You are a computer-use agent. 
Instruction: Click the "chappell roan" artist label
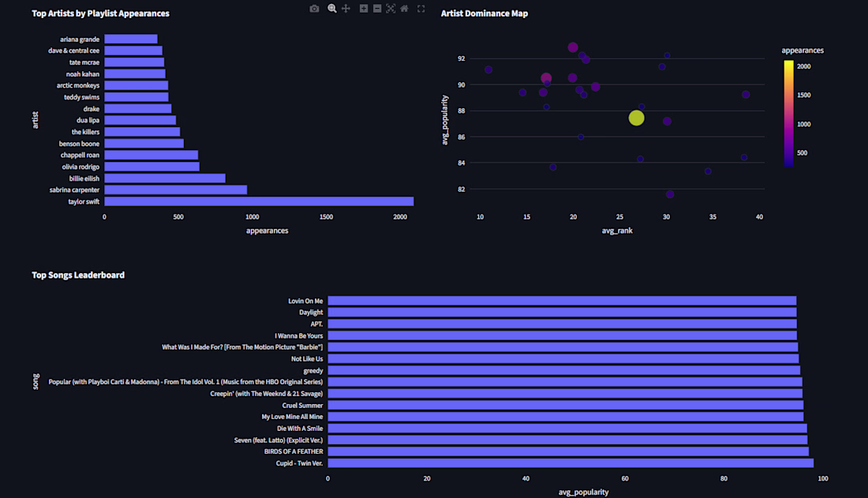80,155
